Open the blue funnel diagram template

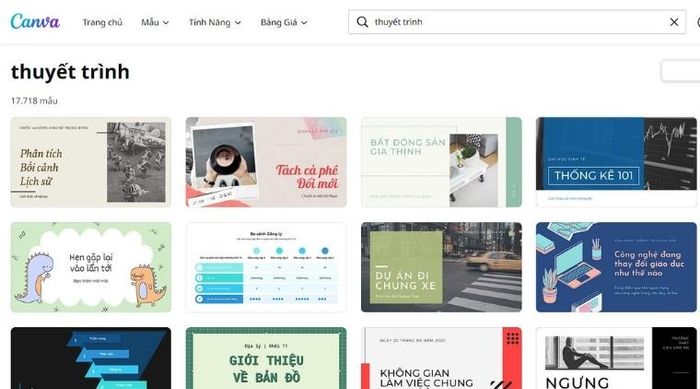coord(91,358)
